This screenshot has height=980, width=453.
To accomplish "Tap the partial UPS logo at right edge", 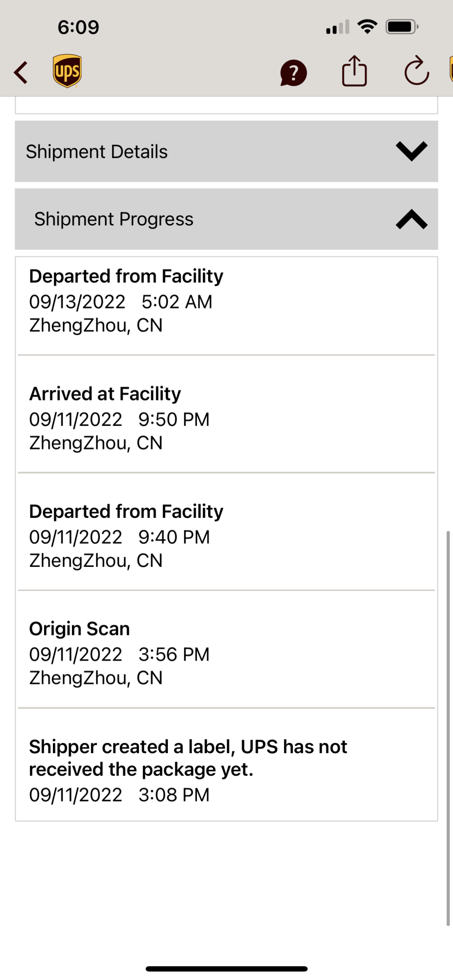I will point(451,70).
